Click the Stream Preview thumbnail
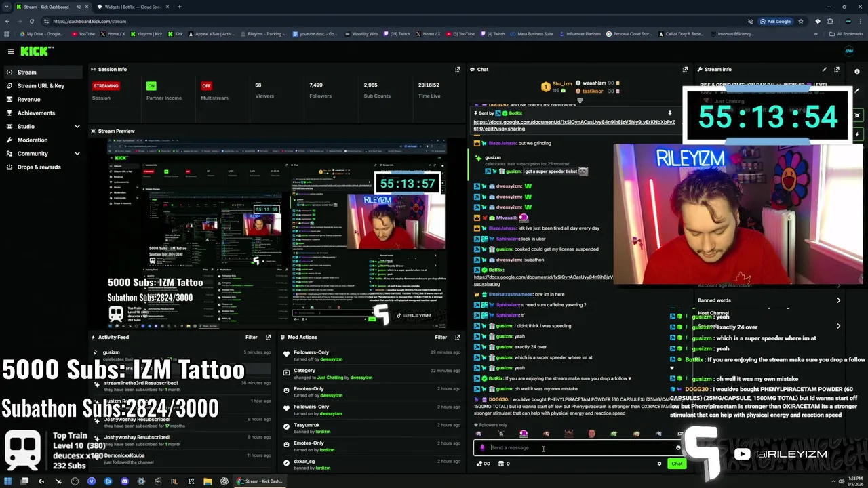 [277, 233]
